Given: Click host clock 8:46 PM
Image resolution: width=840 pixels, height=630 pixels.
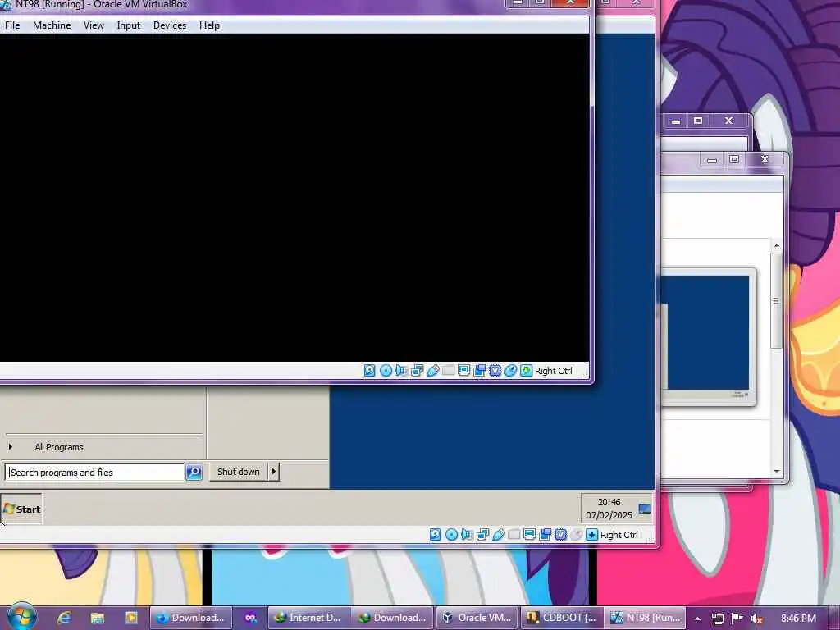Looking at the screenshot, I should 798,619.
